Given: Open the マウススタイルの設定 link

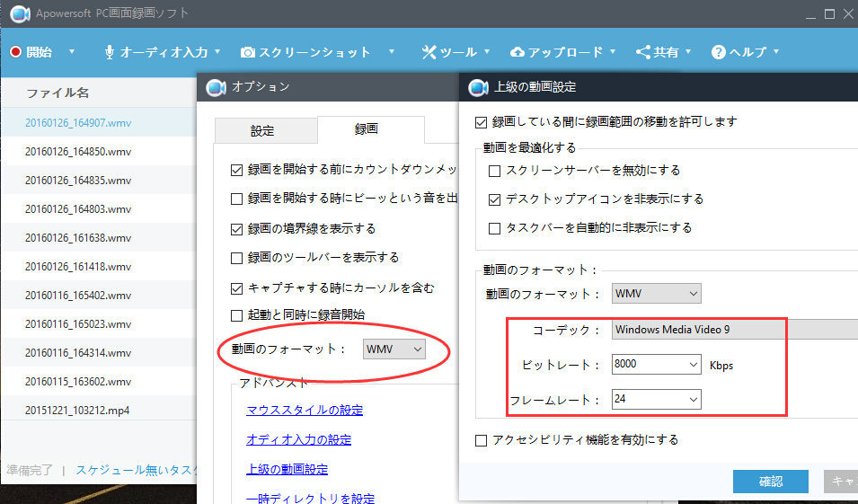Looking at the screenshot, I should point(305,411).
